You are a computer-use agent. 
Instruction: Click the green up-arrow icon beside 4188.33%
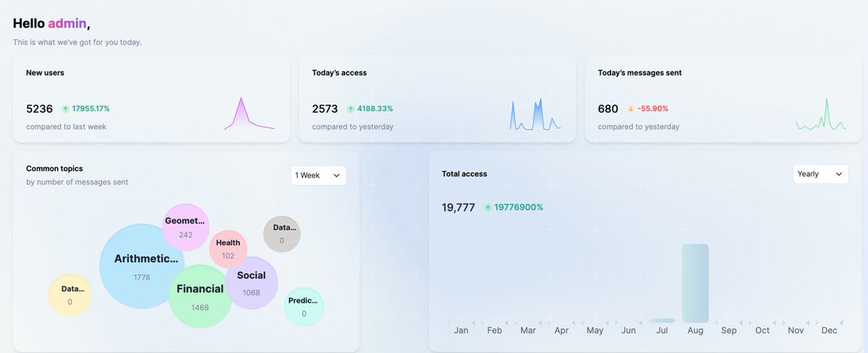tap(351, 109)
